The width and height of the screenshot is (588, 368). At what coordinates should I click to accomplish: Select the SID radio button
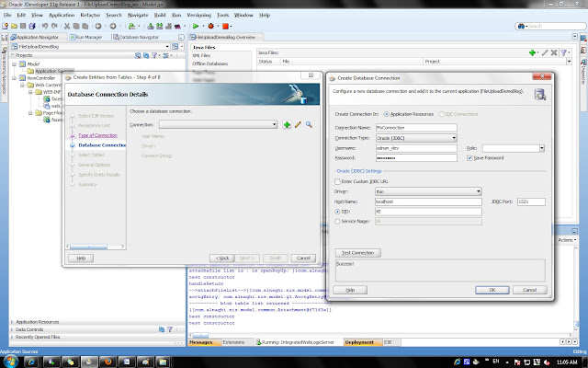pos(337,212)
